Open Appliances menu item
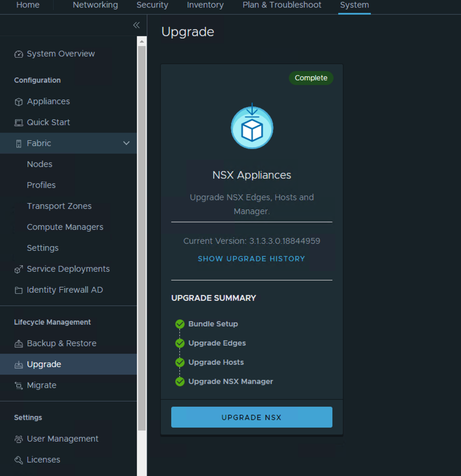The image size is (461, 476). (x=48, y=101)
